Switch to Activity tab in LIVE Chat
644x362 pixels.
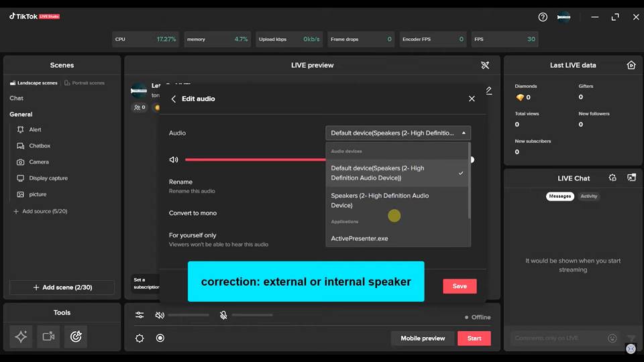pos(588,196)
